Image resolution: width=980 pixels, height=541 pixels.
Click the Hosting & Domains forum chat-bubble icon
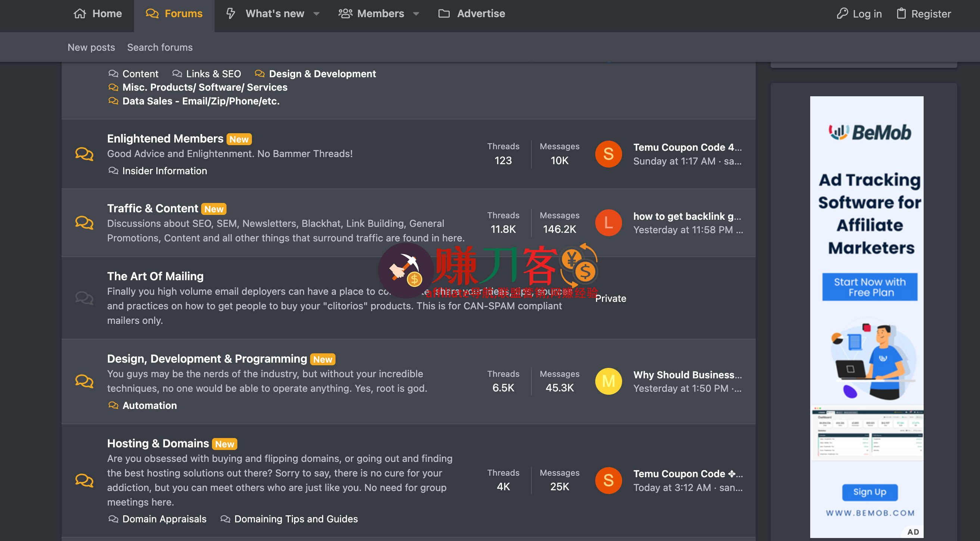pos(84,480)
